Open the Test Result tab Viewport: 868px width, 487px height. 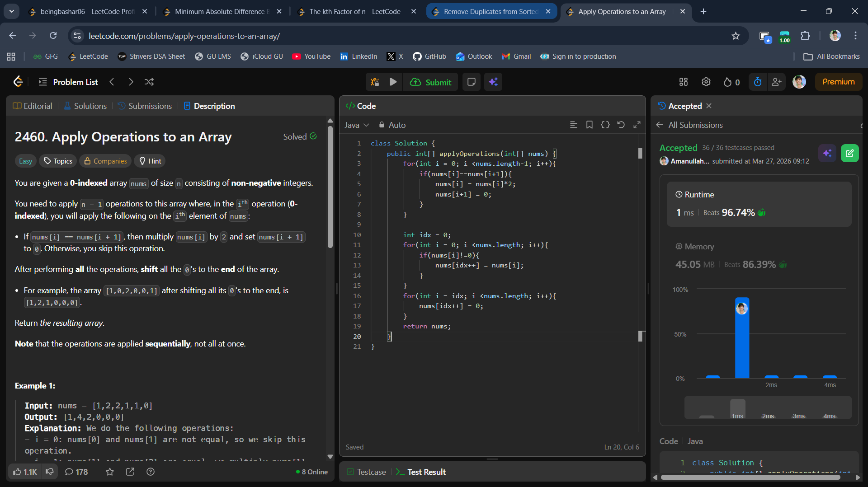click(x=426, y=472)
